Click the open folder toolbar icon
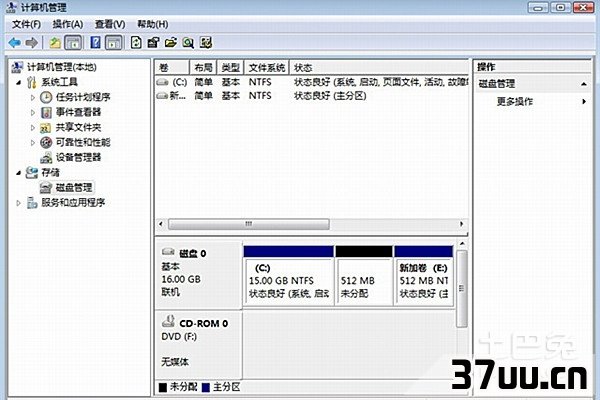Viewport: 600px width, 400px height. point(171,42)
